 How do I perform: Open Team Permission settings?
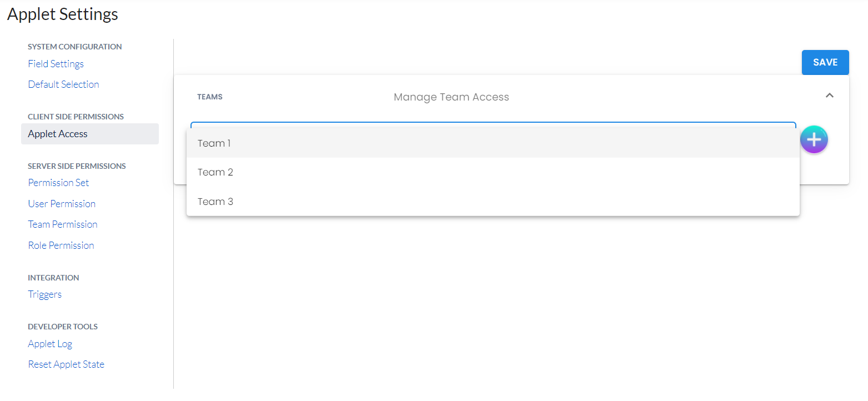[63, 224]
